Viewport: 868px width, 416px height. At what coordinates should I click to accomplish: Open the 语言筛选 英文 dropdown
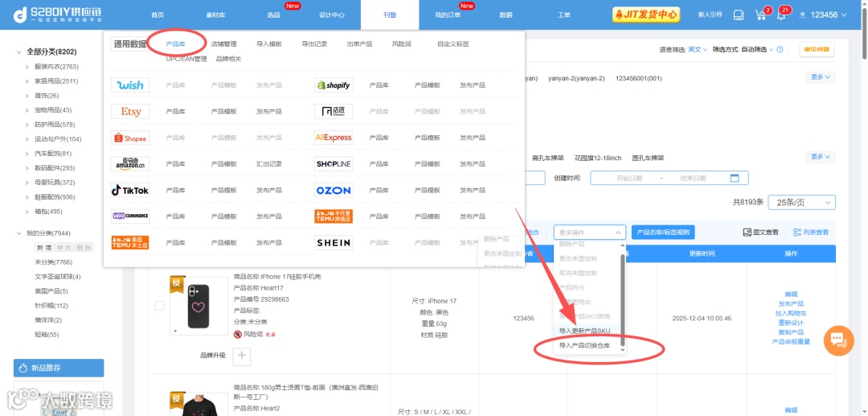pyautogui.click(x=698, y=49)
